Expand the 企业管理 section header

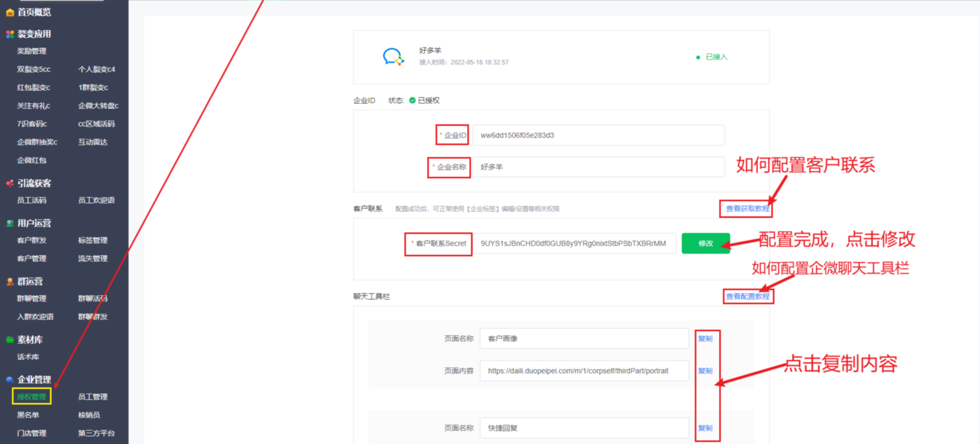(34, 380)
